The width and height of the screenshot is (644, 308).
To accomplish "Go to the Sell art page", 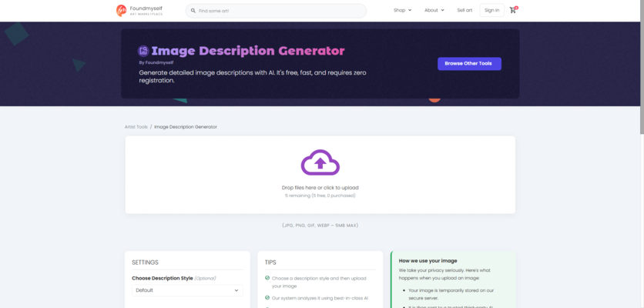I will (465, 10).
